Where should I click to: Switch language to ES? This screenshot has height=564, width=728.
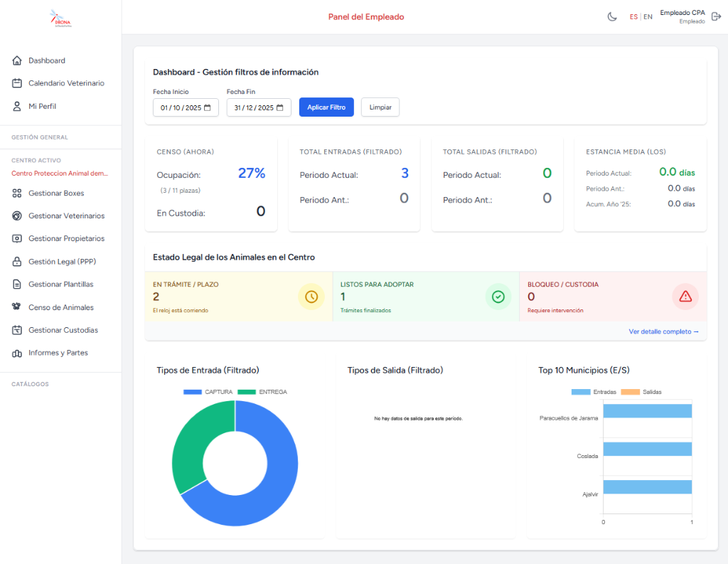click(633, 17)
